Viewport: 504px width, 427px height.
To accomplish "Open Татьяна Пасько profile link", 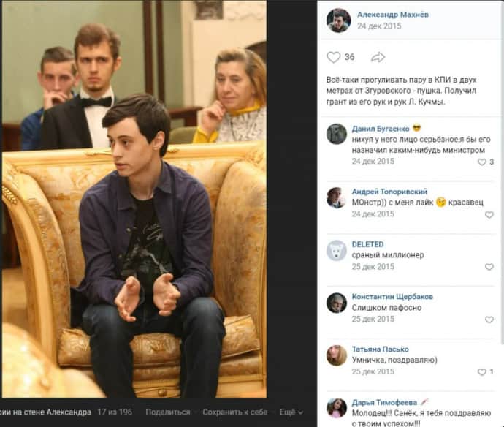I will [381, 349].
